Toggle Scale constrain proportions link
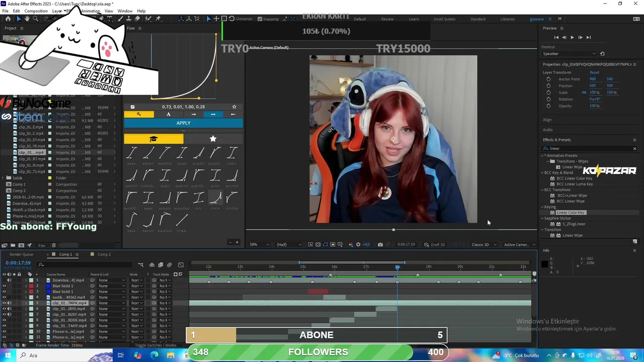The image size is (644, 362). (x=584, y=93)
